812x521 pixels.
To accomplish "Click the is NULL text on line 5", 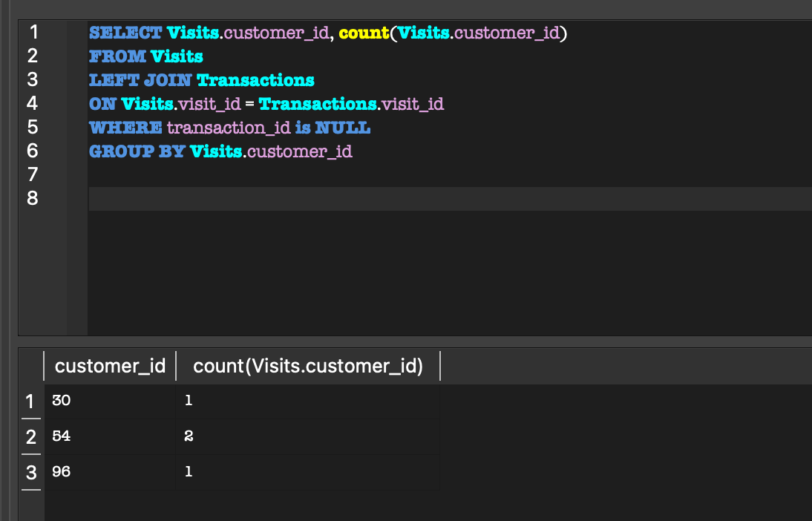I will [333, 128].
